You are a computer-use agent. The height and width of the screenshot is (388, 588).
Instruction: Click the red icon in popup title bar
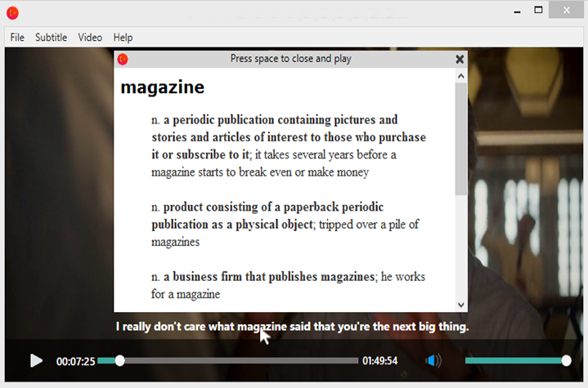[123, 59]
